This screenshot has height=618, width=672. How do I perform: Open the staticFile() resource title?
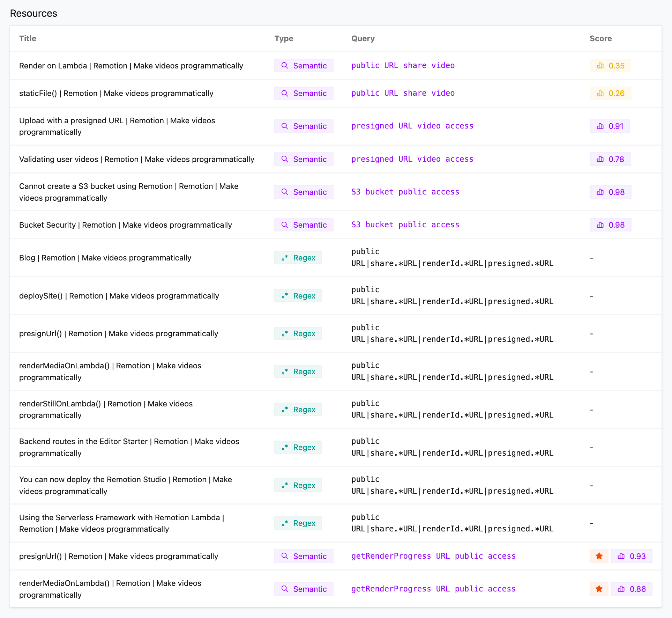116,93
